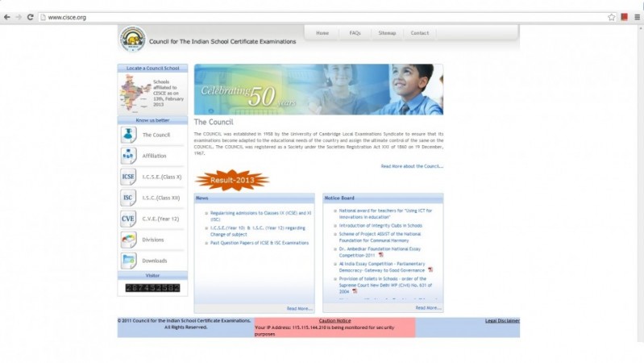Screen dimensions: 644x363
Task: Bookmark the page with the star icon
Action: coord(612,17)
